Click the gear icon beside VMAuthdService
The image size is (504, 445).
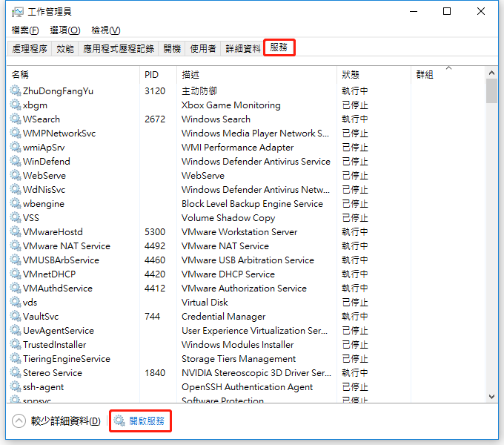click(16, 288)
